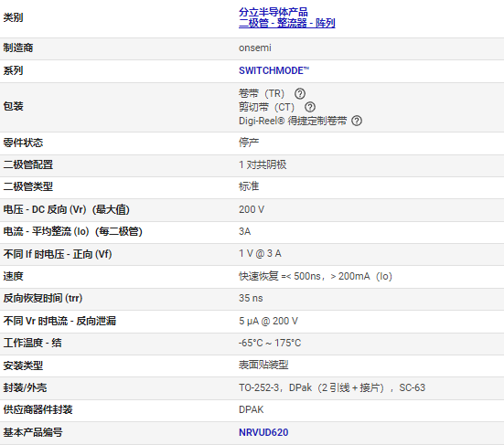This screenshot has height=445, width=504.
Task: Click the 1 对共阴极 diode configuration value
Action: (263, 164)
